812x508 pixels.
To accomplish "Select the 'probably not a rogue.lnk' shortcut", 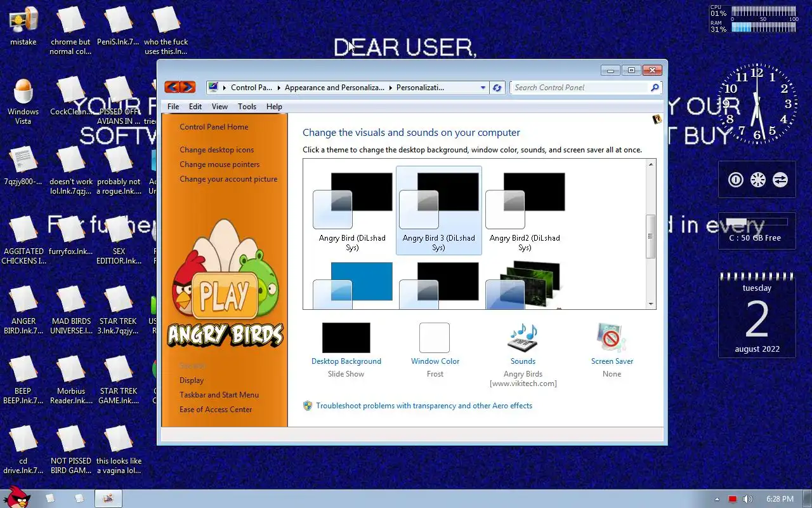I will (118, 170).
